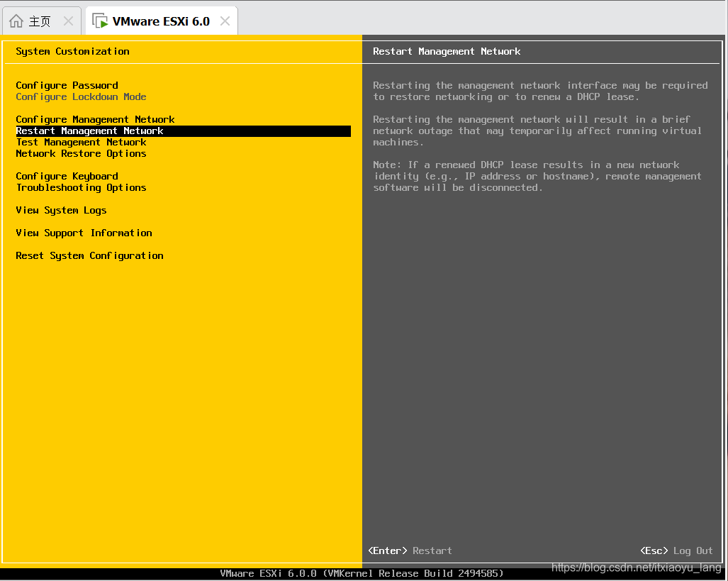The width and height of the screenshot is (728, 581).
Task: Close the VMware ESXi 6.0 tab
Action: (x=225, y=21)
